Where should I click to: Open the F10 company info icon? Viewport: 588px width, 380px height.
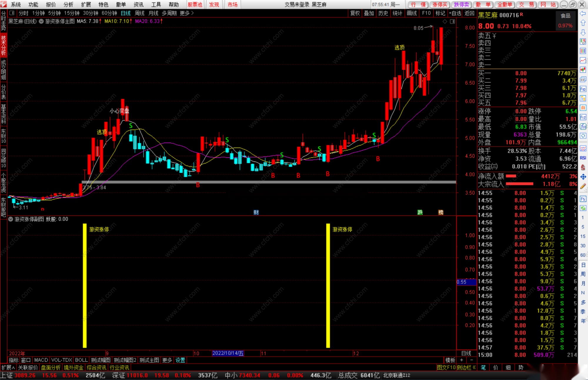coord(583,89)
